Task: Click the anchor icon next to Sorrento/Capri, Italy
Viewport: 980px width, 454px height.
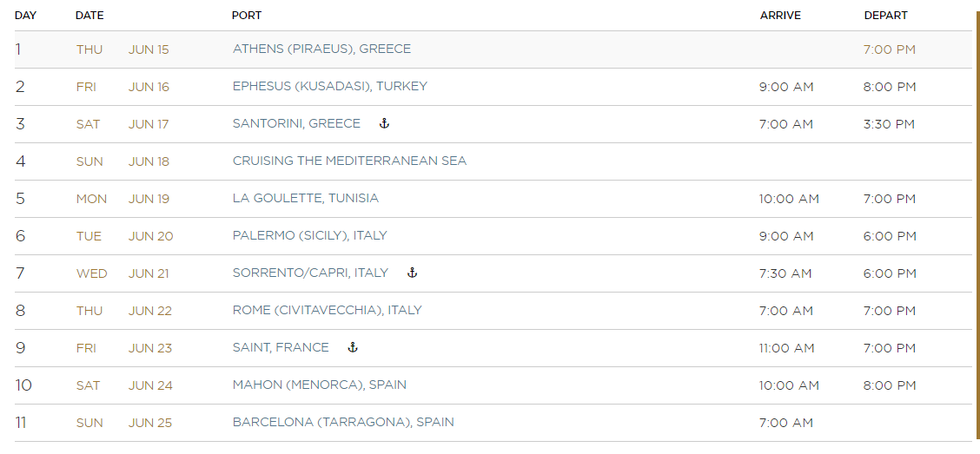Action: click(x=412, y=273)
